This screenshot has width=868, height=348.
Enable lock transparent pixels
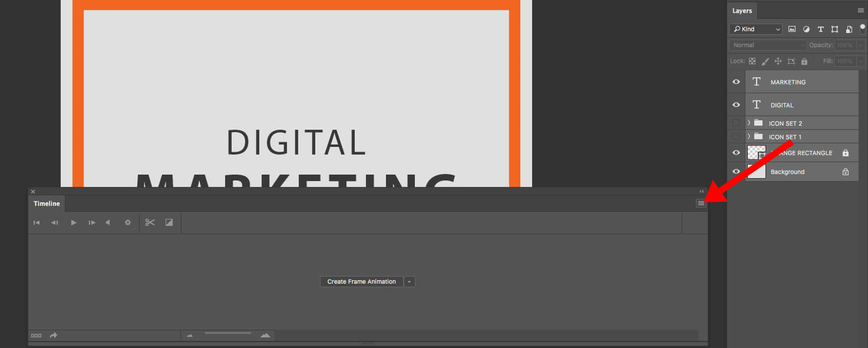tap(753, 61)
